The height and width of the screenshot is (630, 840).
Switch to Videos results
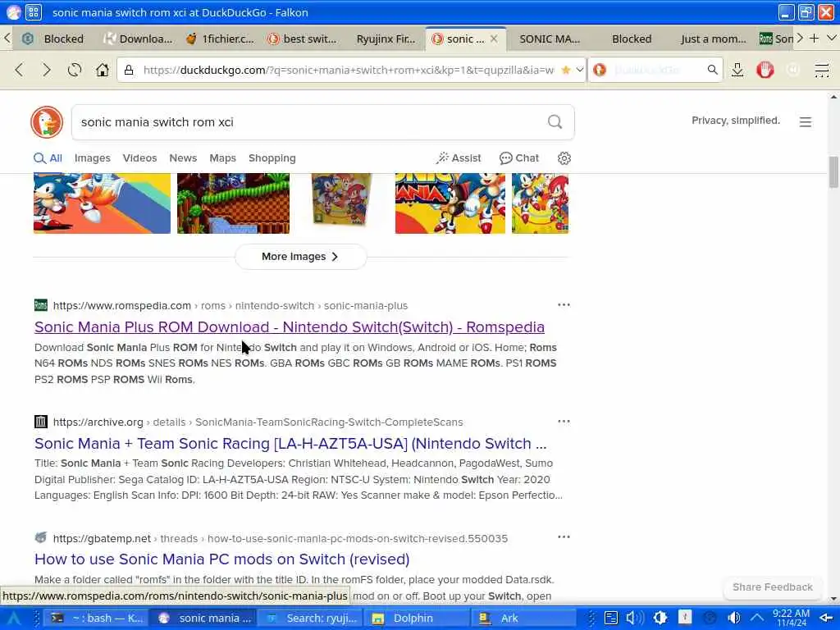pyautogui.click(x=139, y=158)
